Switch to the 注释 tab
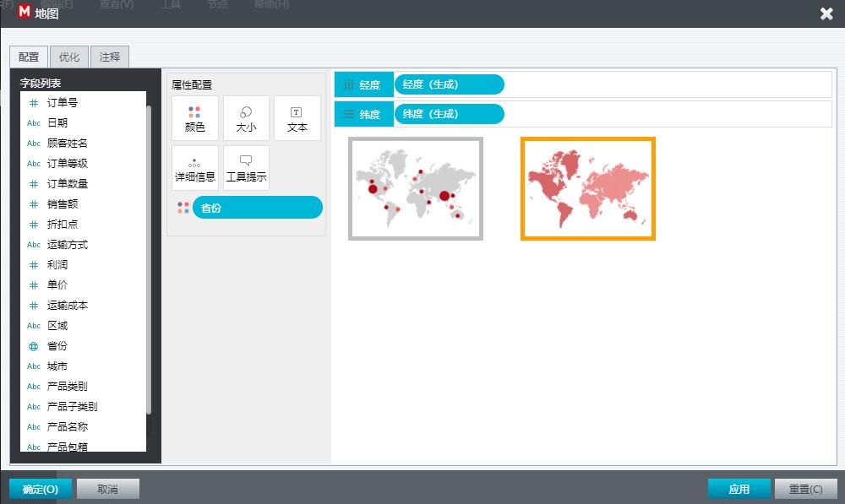This screenshot has width=845, height=504. [109, 57]
